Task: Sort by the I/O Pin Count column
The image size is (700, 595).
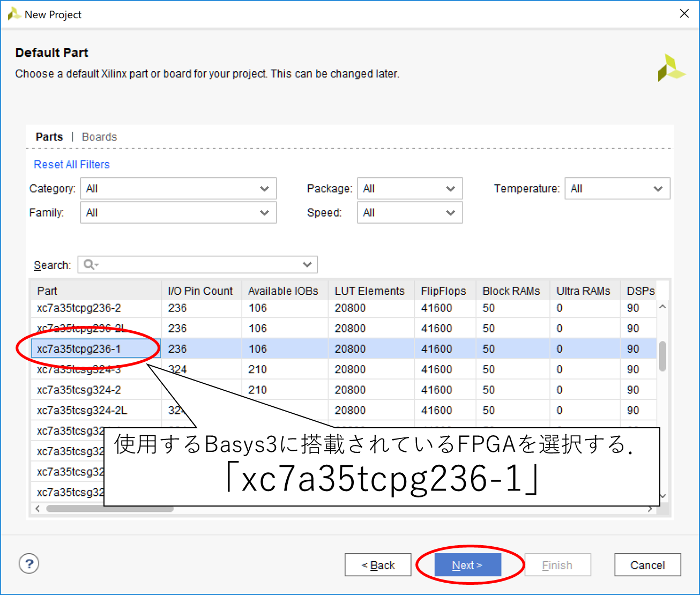Action: (200, 291)
